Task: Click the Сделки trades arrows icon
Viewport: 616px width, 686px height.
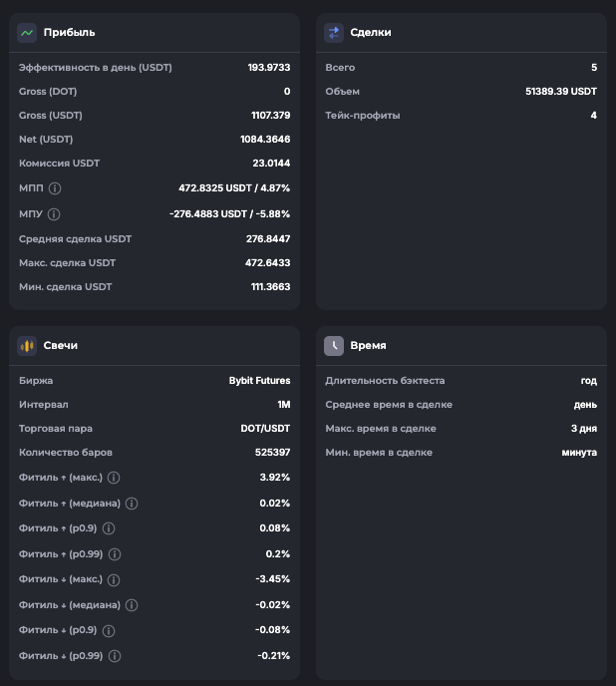Action: pyautogui.click(x=334, y=33)
